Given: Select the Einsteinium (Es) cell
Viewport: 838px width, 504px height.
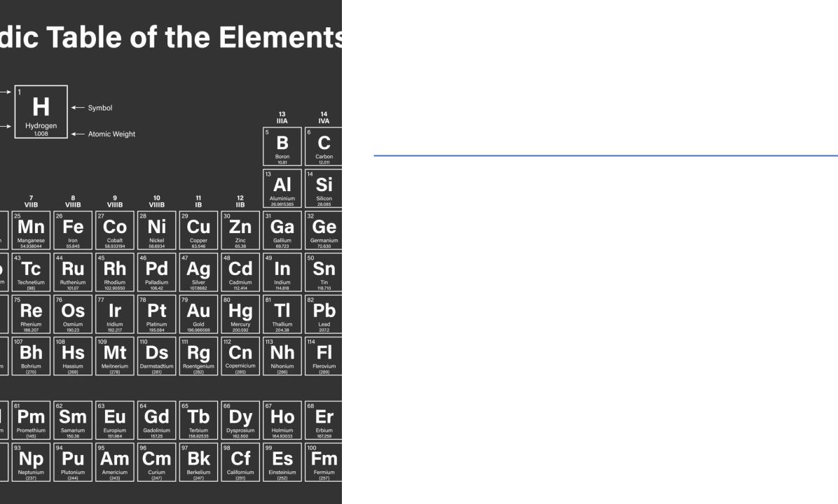Looking at the screenshot, I should coord(282,463).
